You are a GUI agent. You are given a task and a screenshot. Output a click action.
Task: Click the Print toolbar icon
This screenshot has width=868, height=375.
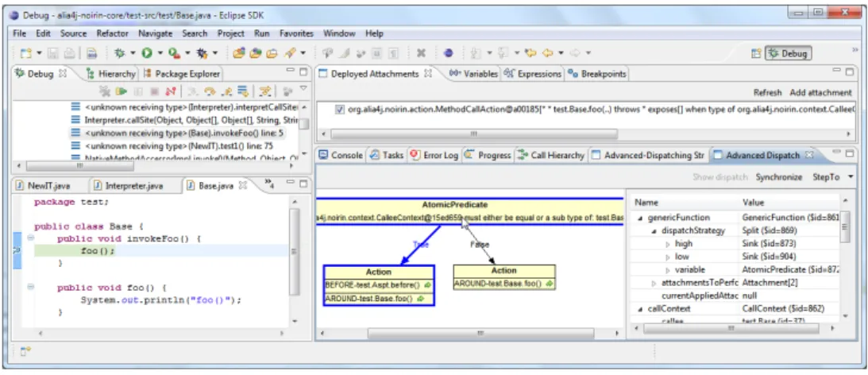(69, 53)
